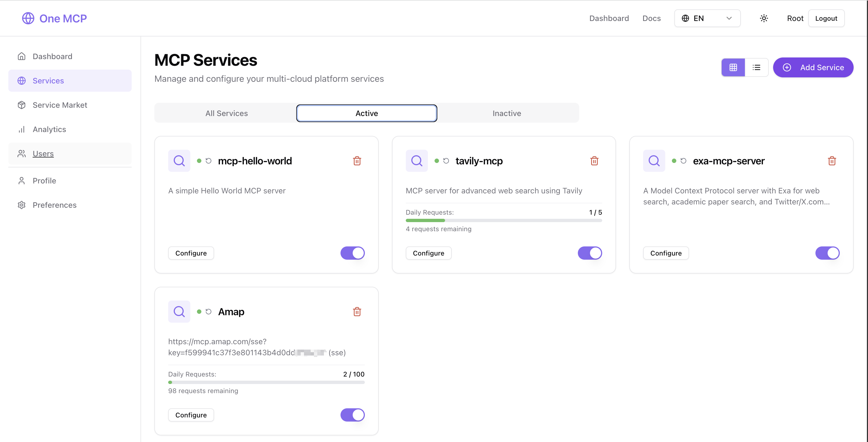View All Services tab
868x442 pixels.
pyautogui.click(x=226, y=113)
